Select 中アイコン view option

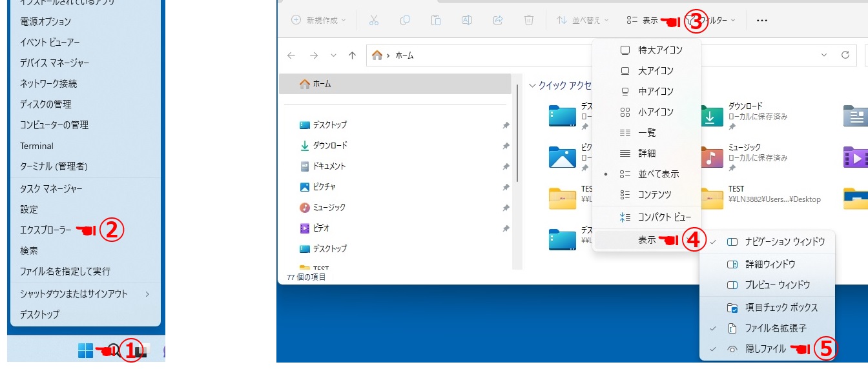point(646,91)
